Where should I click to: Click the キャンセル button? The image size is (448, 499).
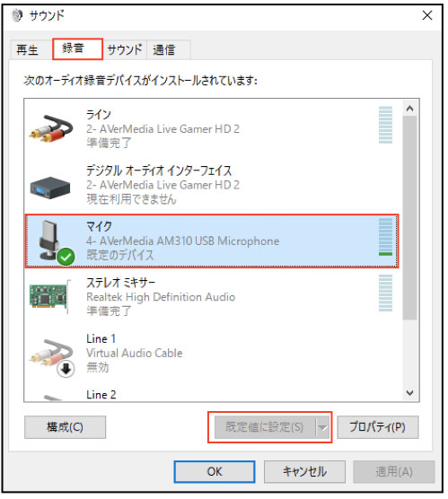click(304, 472)
